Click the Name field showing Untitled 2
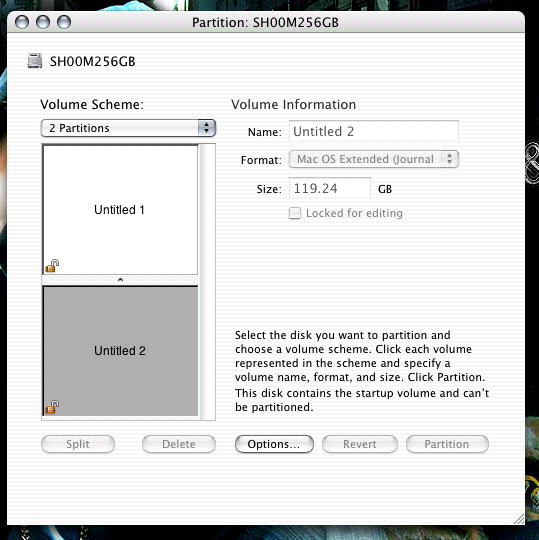Viewport: 539px width, 540px height. pyautogui.click(x=374, y=131)
